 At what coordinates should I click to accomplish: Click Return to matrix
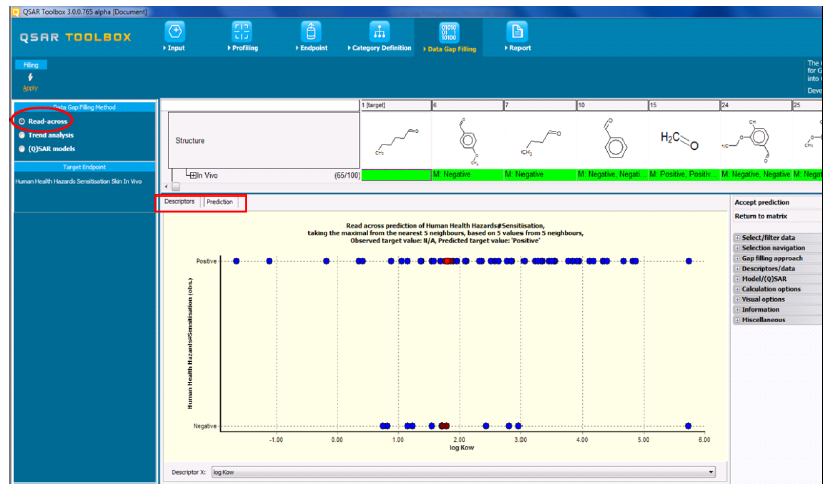pyautogui.click(x=760, y=216)
